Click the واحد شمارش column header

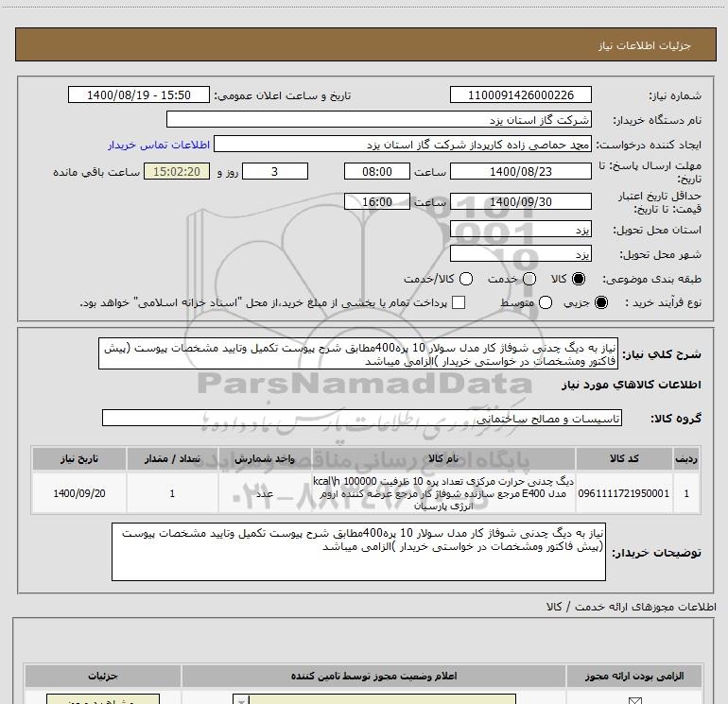(x=265, y=458)
